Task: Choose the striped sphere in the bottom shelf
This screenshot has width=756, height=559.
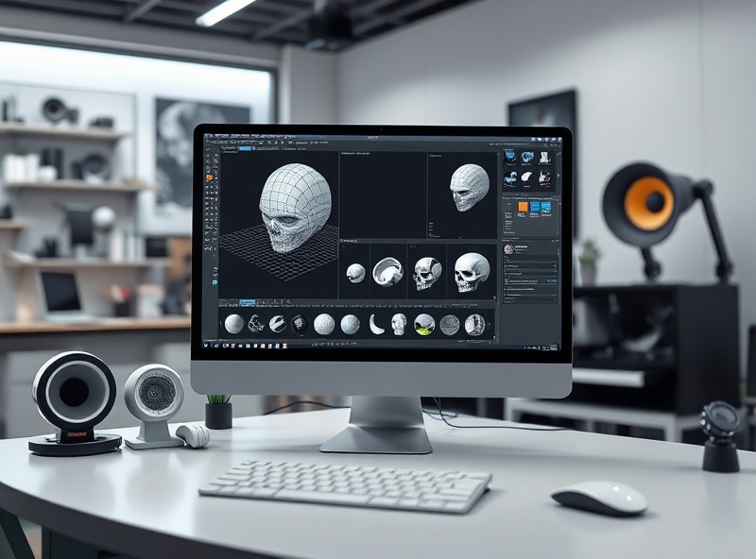Action: coord(277,324)
